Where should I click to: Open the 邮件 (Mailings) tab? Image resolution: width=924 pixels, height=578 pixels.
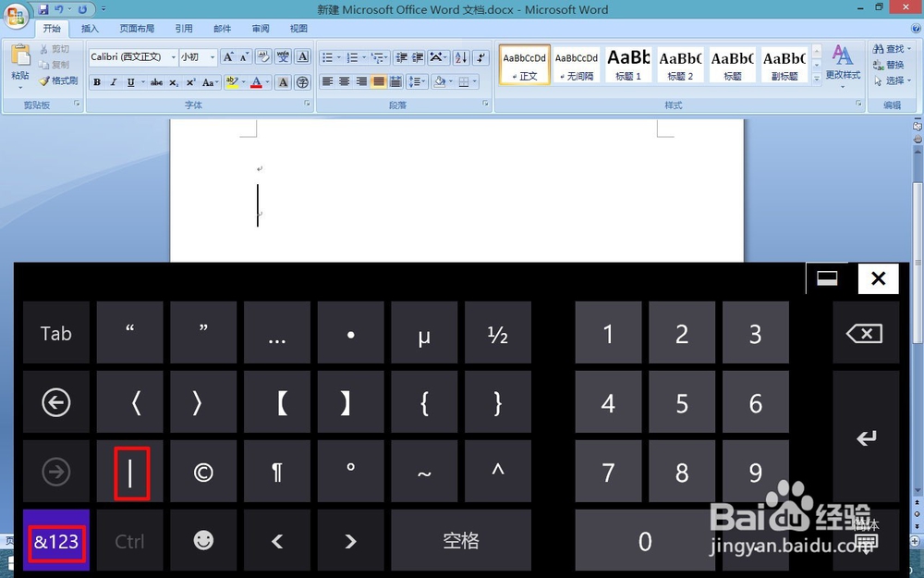222,29
